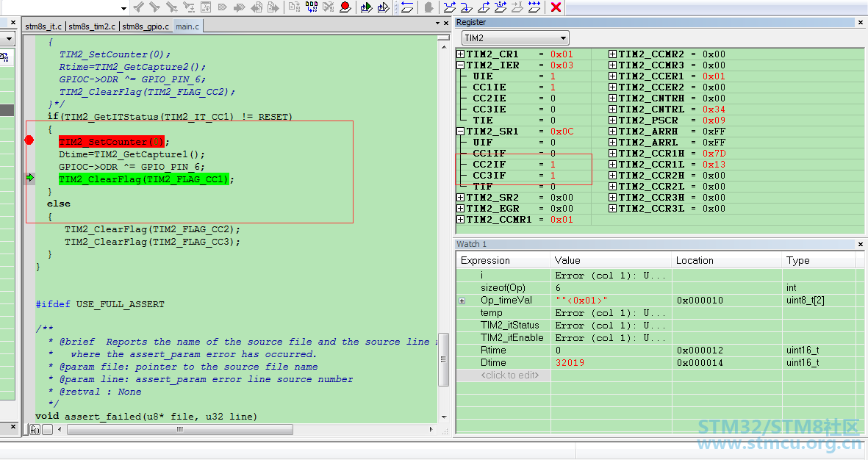Open the toolbar combo box dropdown arrow at top
This screenshot has width=868, height=460.
pos(123,8)
